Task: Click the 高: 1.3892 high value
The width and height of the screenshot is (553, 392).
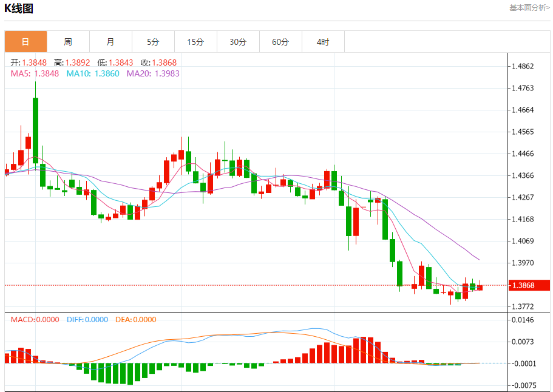Action: coord(72,63)
